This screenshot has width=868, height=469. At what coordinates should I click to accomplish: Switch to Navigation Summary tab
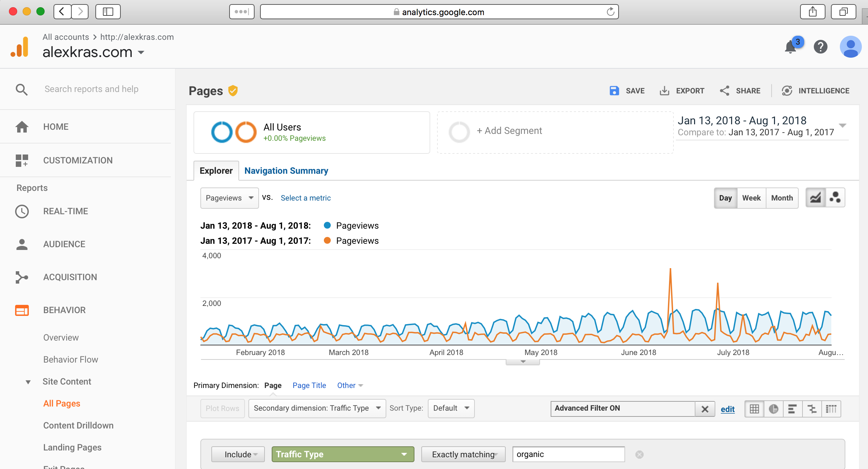pyautogui.click(x=286, y=171)
